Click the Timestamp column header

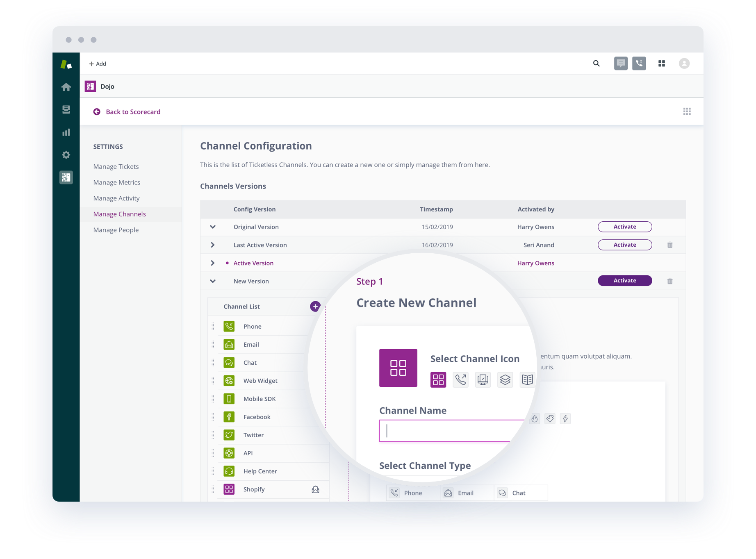tap(436, 209)
